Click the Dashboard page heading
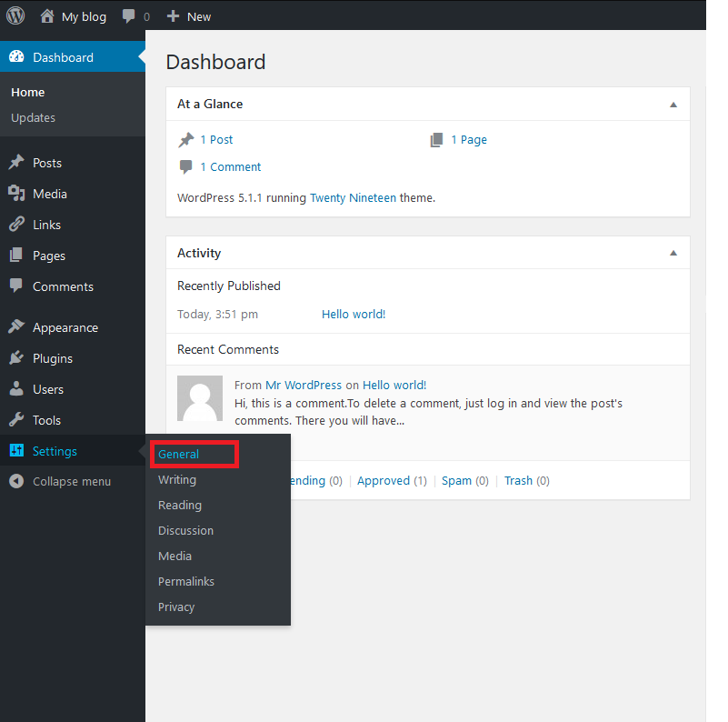The image size is (728, 722). 215,62
